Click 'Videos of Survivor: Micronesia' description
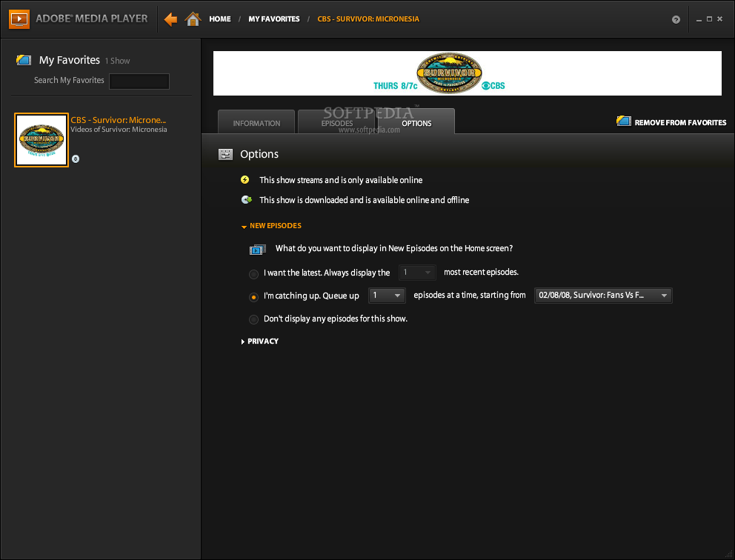 click(119, 130)
